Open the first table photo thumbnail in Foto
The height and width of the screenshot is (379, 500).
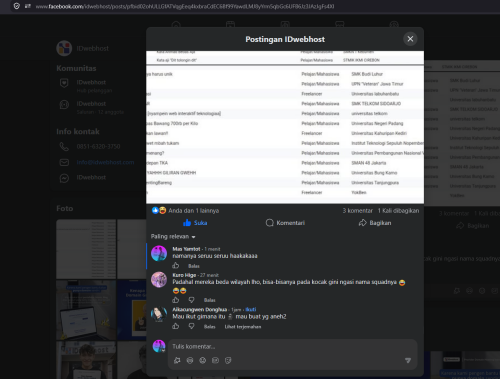(86, 249)
